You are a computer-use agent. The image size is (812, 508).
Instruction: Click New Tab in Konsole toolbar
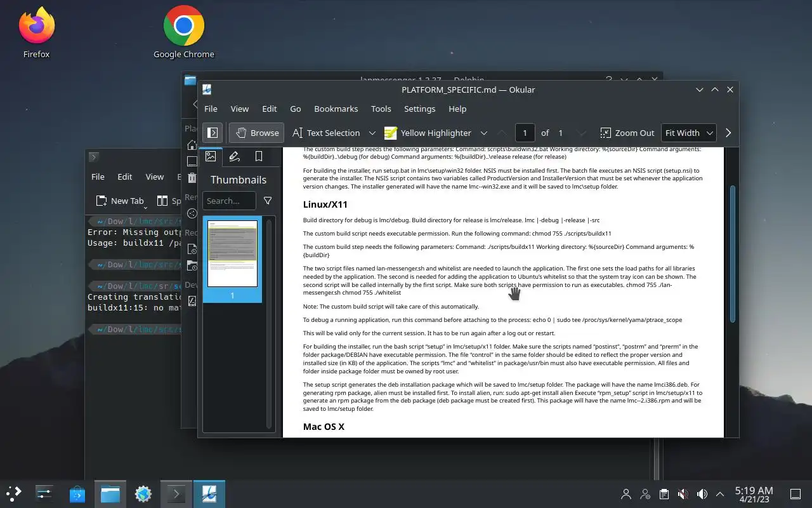point(120,201)
